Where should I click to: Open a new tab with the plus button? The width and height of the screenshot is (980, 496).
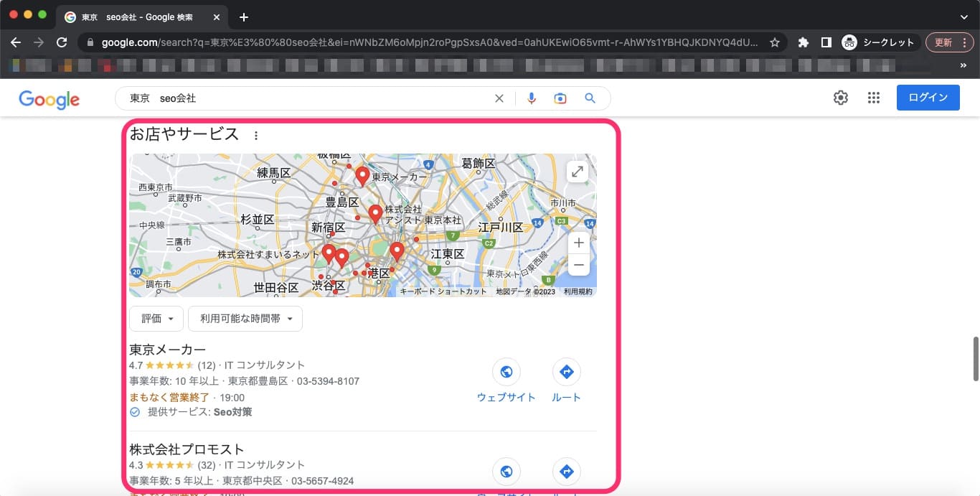click(x=244, y=17)
